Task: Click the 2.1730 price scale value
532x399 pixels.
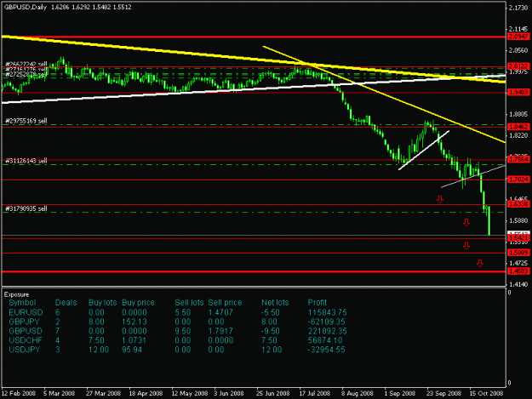Action: (x=518, y=8)
